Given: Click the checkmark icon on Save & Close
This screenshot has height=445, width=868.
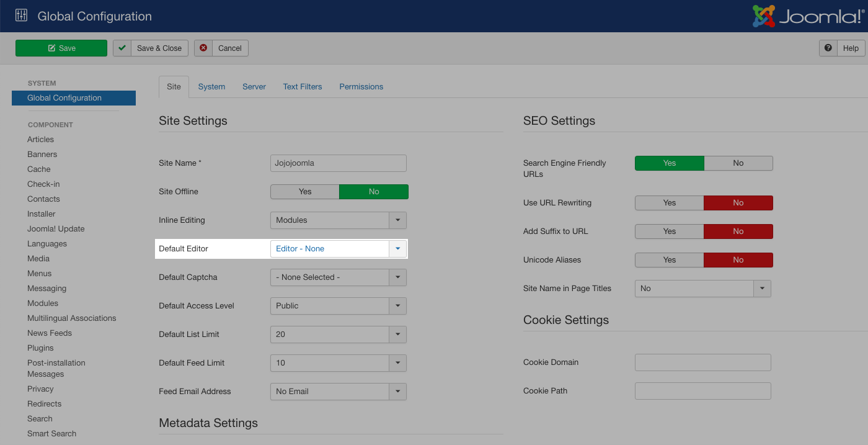Looking at the screenshot, I should 122,48.
